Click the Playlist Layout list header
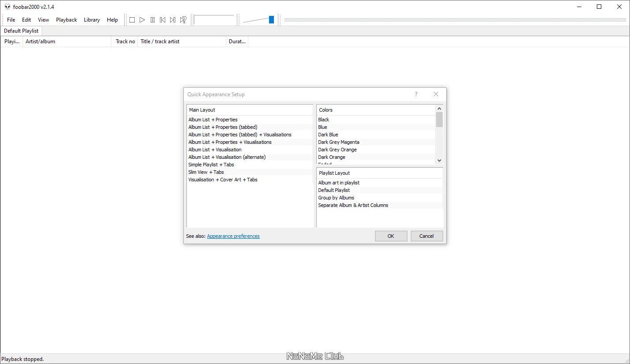This screenshot has width=630, height=364. 380,173
